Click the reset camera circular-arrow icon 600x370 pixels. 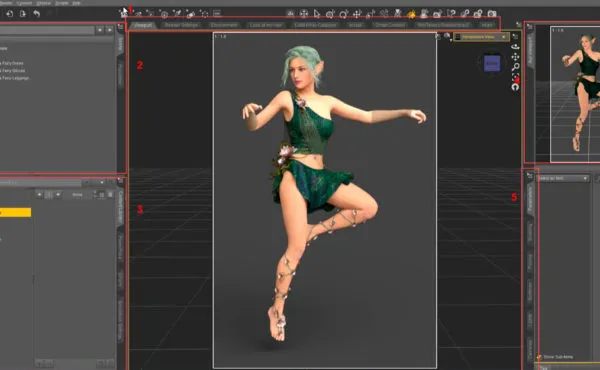tap(515, 87)
